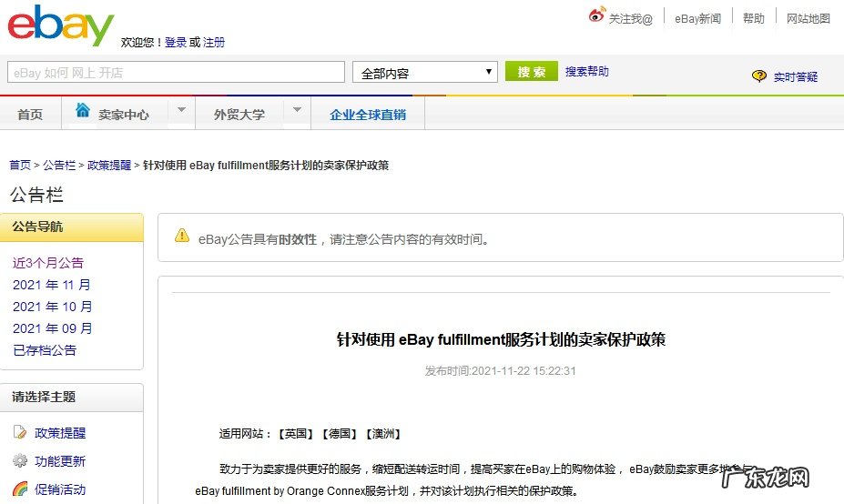Go to the 首页 nav tab
844x504 pixels.
coord(30,114)
